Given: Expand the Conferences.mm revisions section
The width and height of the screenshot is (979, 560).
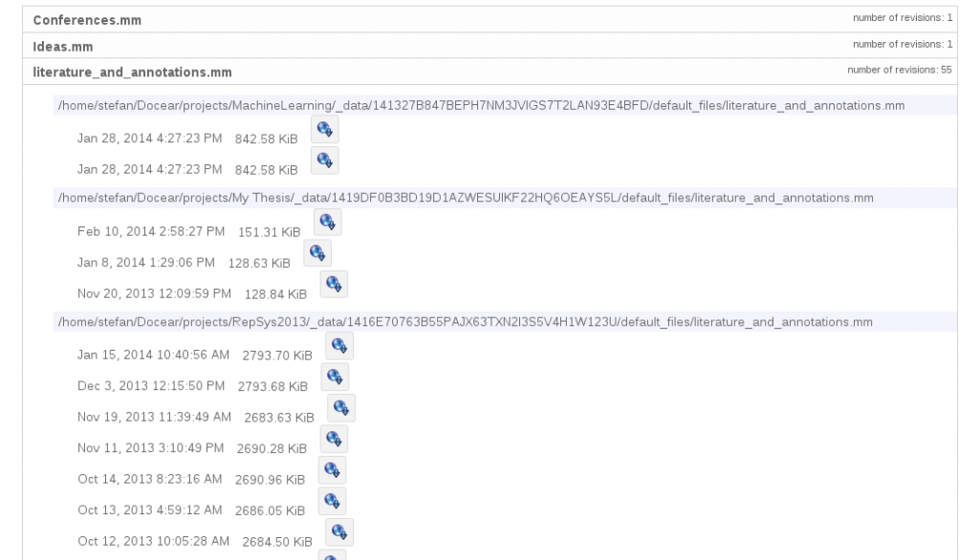Looking at the screenshot, I should tap(490, 20).
